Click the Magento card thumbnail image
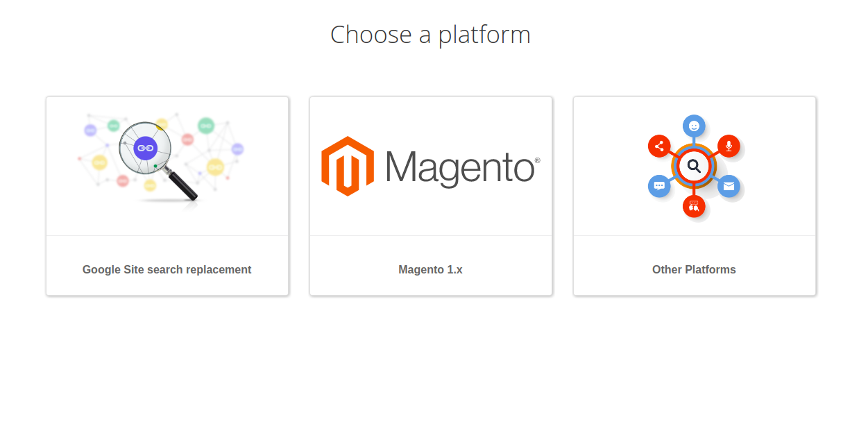This screenshot has height=431, width=868. point(431,165)
